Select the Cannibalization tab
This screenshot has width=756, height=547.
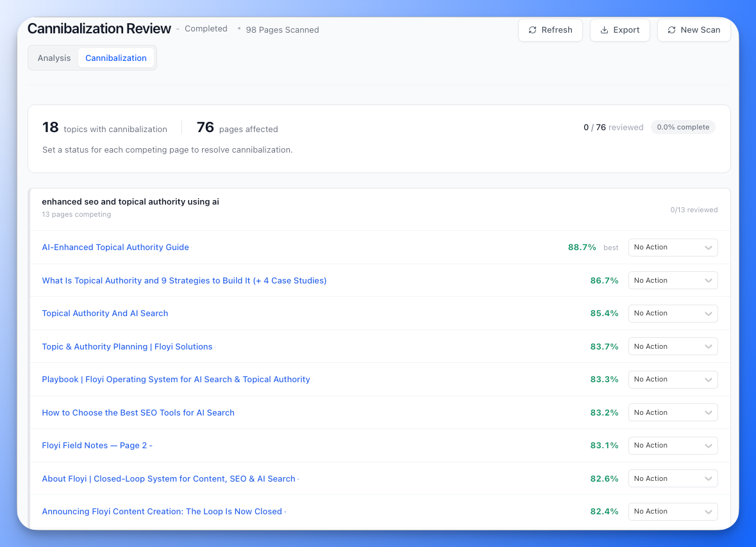point(116,58)
